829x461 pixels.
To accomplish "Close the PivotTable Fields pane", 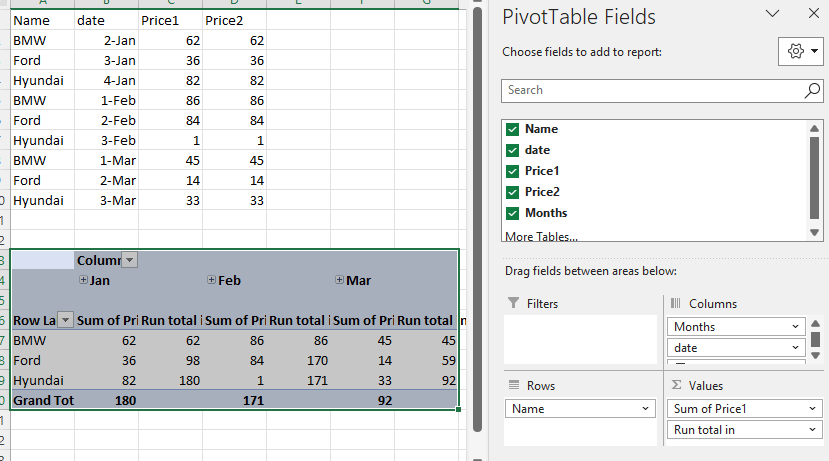I will [x=814, y=14].
